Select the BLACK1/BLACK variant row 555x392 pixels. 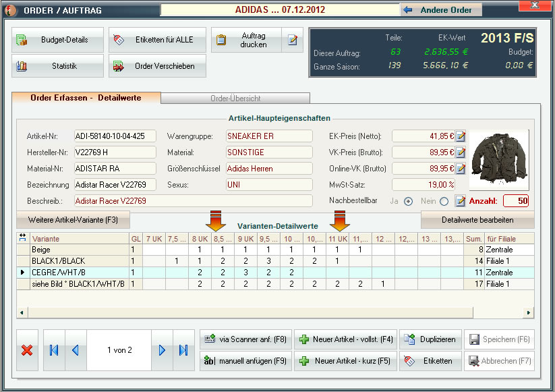pos(275,261)
